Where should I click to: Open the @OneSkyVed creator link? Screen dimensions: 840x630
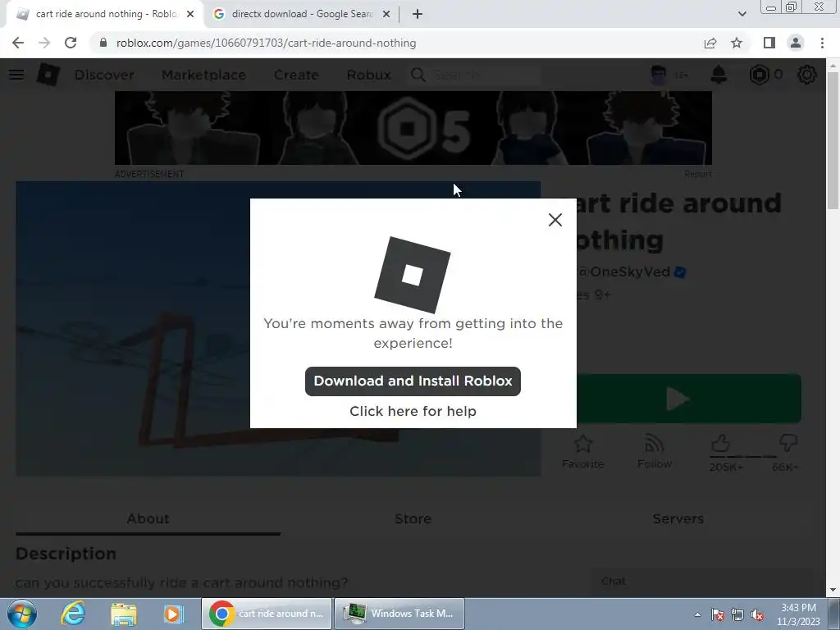(x=624, y=272)
